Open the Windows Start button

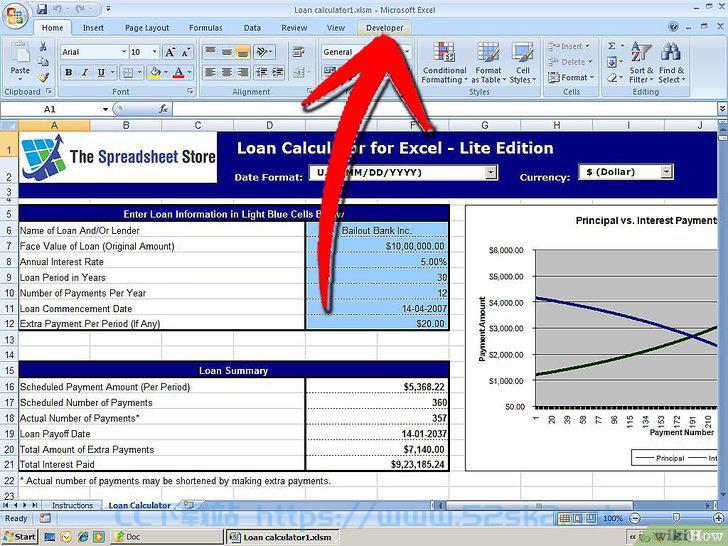pos(20,537)
